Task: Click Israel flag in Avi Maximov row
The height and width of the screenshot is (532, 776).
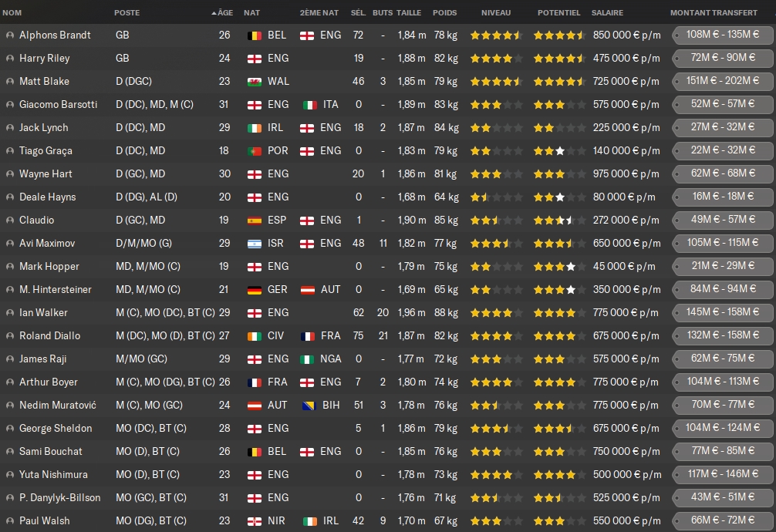Action: [x=255, y=244]
